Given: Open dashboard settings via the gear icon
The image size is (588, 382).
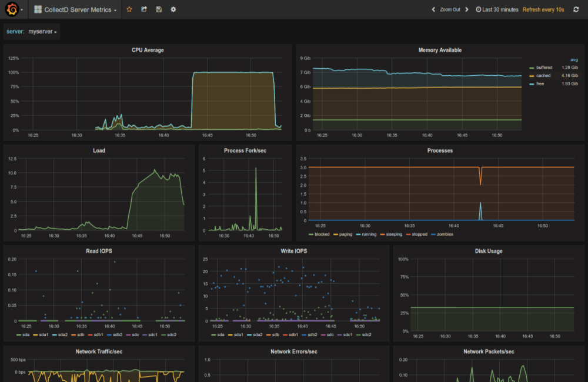Looking at the screenshot, I should point(173,9).
